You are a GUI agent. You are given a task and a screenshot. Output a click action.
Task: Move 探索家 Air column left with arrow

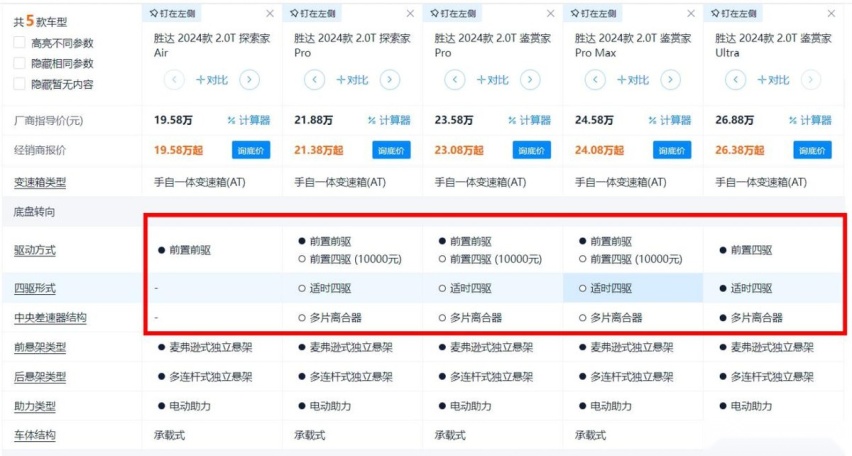pos(174,80)
